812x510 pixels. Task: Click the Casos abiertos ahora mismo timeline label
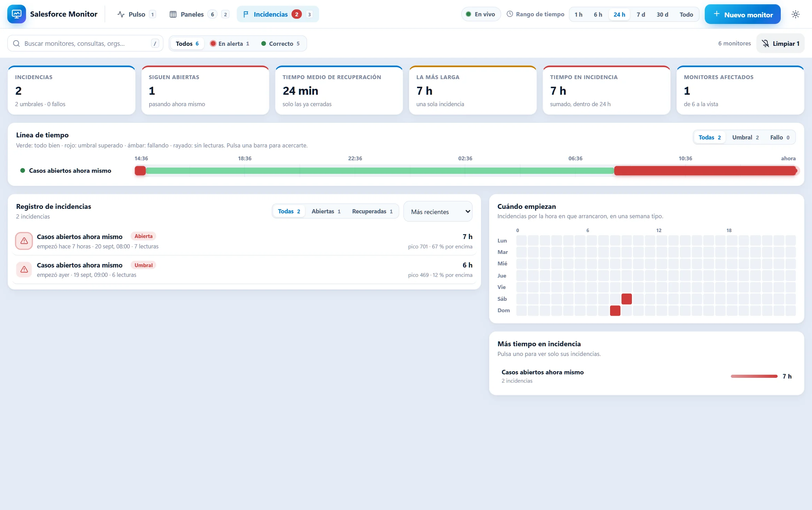70,171
